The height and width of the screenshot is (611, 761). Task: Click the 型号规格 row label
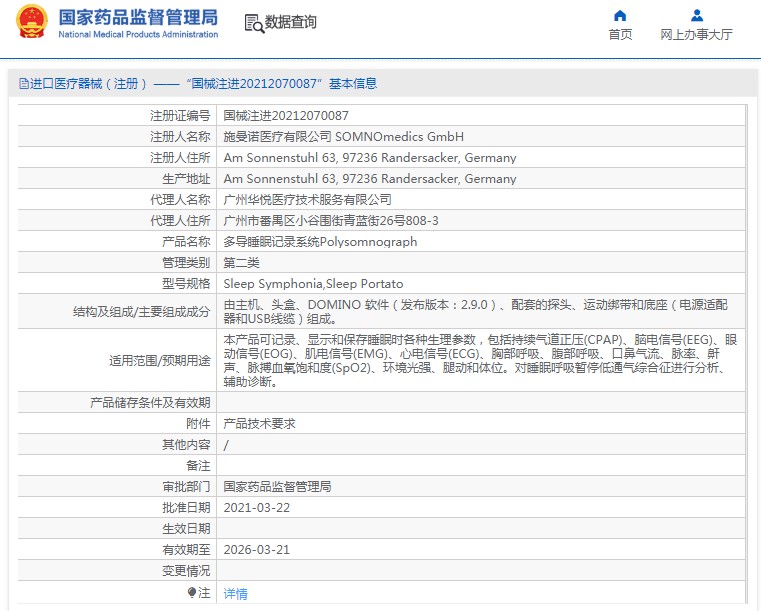(x=186, y=283)
